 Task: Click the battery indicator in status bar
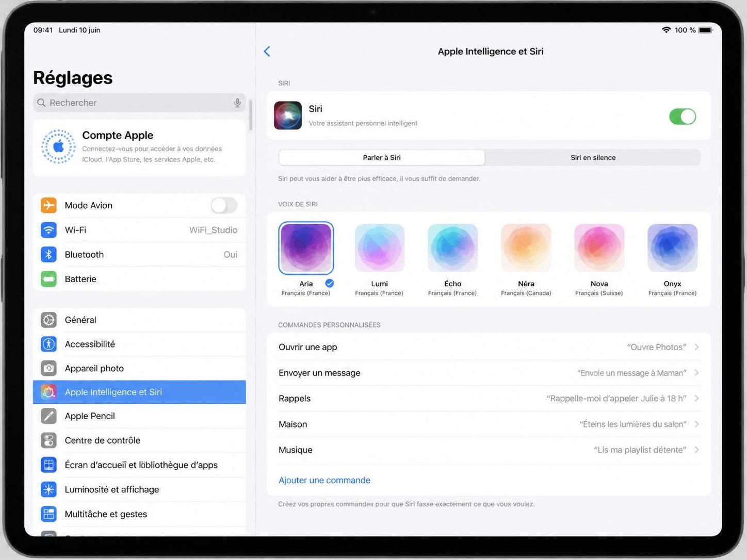pos(706,30)
